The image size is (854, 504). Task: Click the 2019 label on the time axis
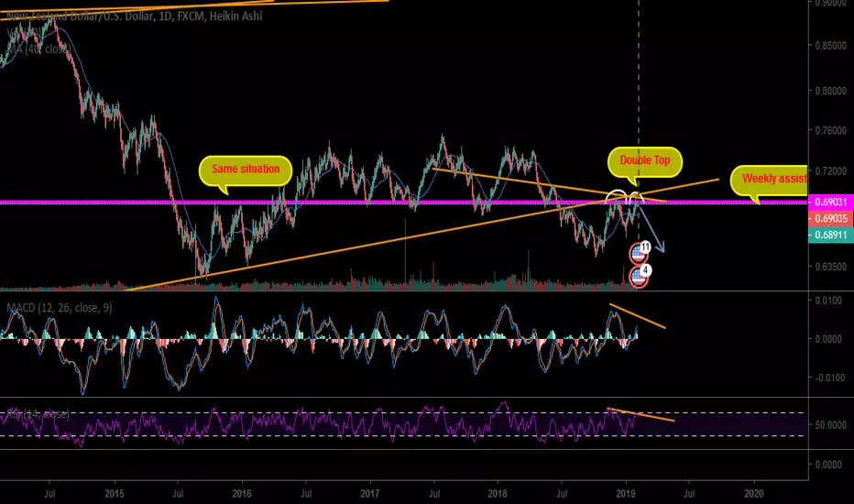pyautogui.click(x=625, y=494)
